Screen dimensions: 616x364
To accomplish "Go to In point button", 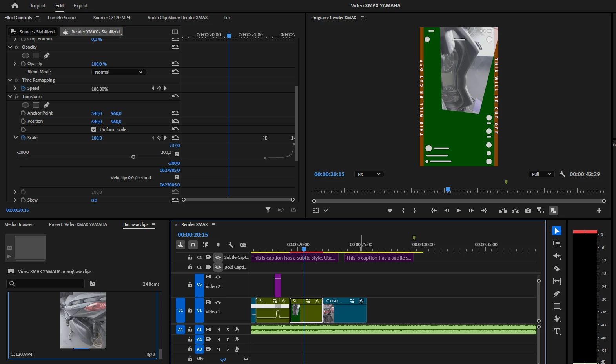I will (434, 211).
